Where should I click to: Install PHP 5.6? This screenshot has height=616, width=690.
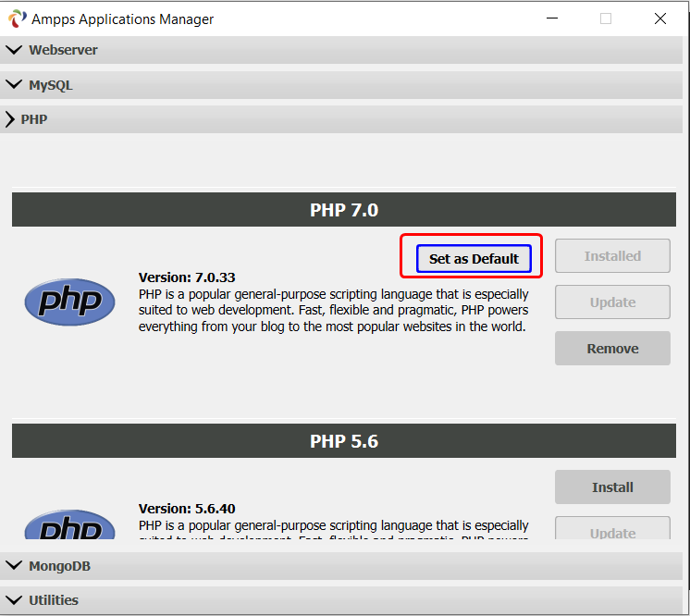pos(612,487)
